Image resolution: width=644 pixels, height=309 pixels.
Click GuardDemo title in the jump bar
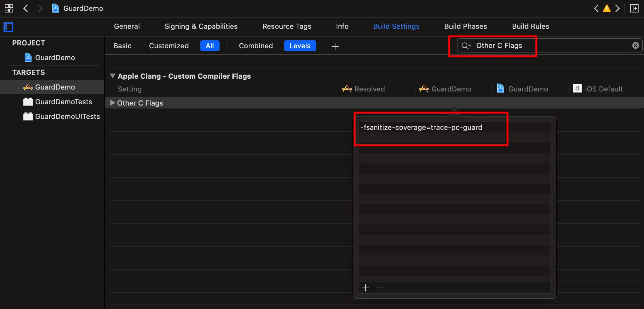point(83,8)
